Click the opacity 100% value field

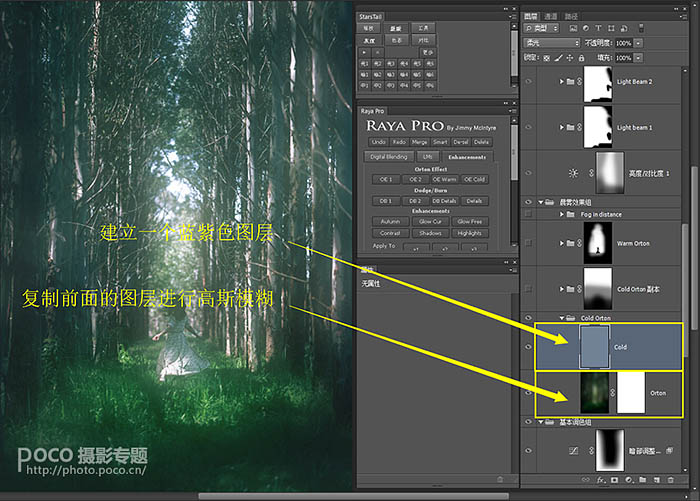pos(624,43)
